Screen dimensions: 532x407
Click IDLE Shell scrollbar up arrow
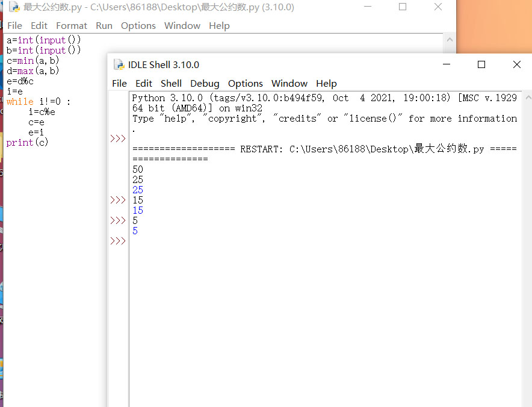(528, 98)
